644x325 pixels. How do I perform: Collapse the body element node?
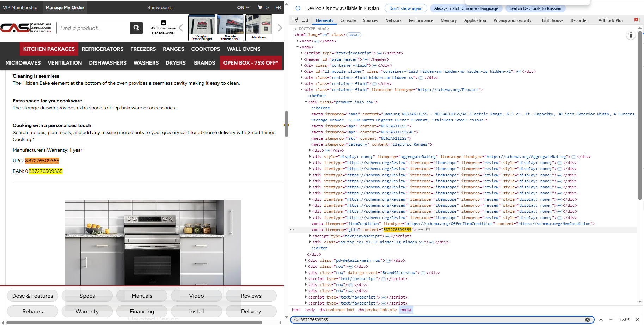click(x=298, y=47)
